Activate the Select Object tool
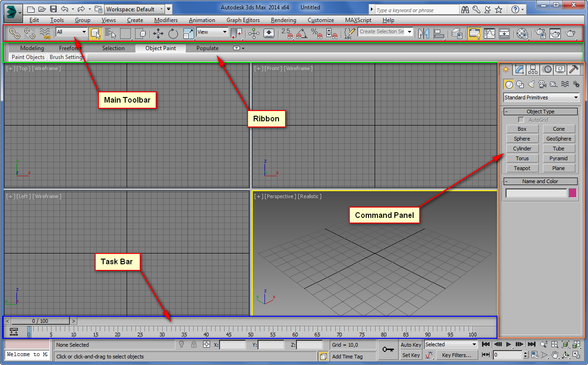This screenshot has width=588, height=365. [x=95, y=33]
